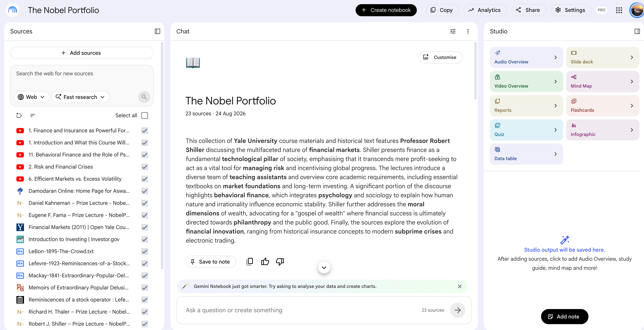Open the Google apps grid icon

click(x=619, y=10)
